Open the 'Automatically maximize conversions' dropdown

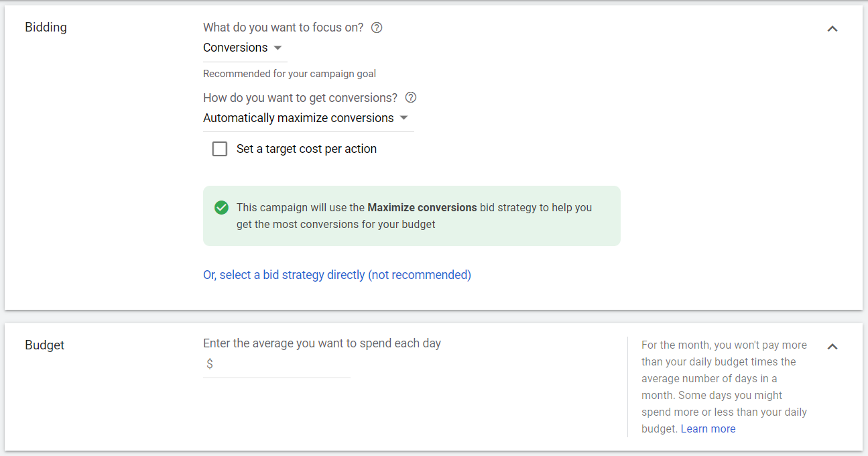(x=308, y=118)
